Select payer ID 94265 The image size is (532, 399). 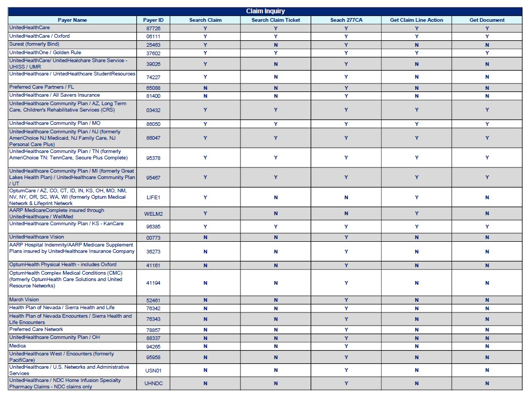click(x=153, y=347)
